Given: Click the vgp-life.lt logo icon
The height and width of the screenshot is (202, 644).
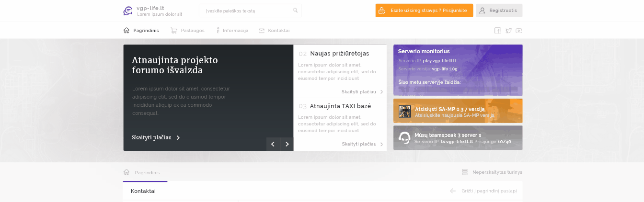Looking at the screenshot, I should click(x=127, y=11).
